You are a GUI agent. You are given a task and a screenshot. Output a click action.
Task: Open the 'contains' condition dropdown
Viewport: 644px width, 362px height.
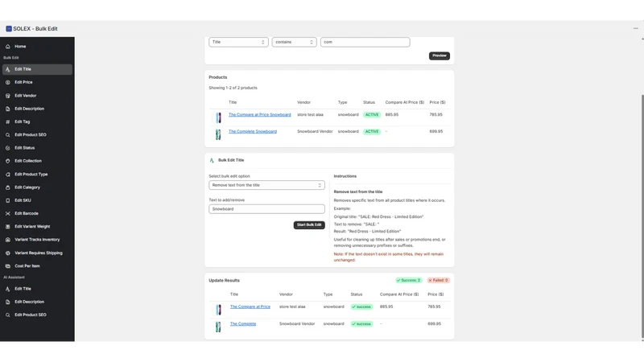point(294,42)
